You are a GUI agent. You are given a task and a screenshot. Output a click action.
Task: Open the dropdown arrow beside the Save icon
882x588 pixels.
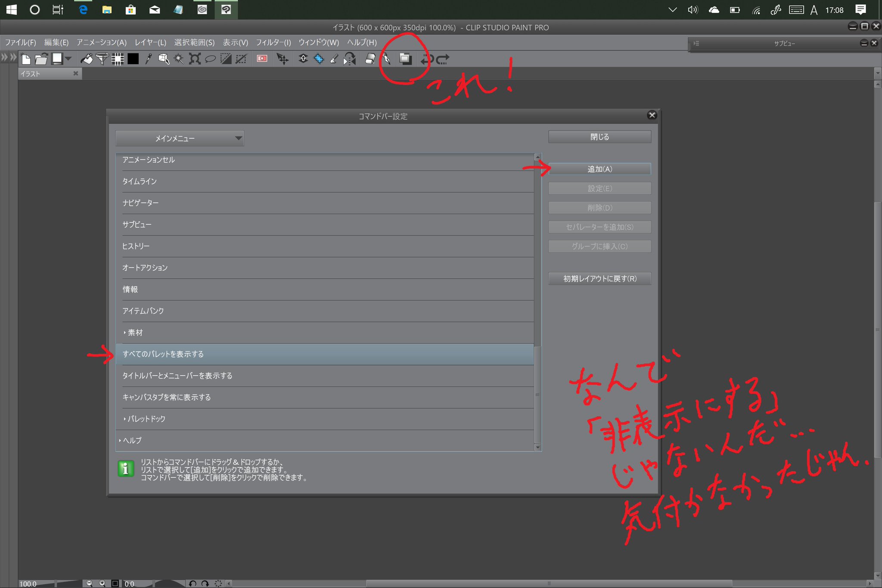[x=68, y=59]
